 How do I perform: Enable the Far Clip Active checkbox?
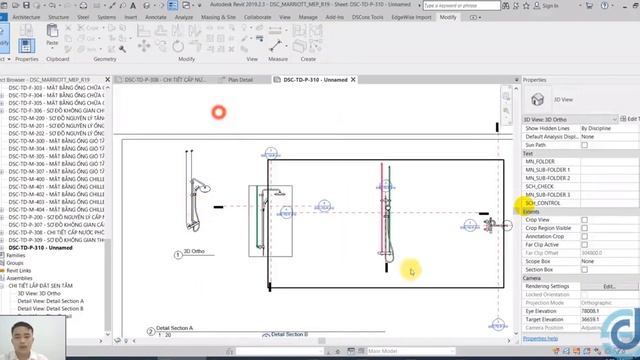pyautogui.click(x=584, y=244)
